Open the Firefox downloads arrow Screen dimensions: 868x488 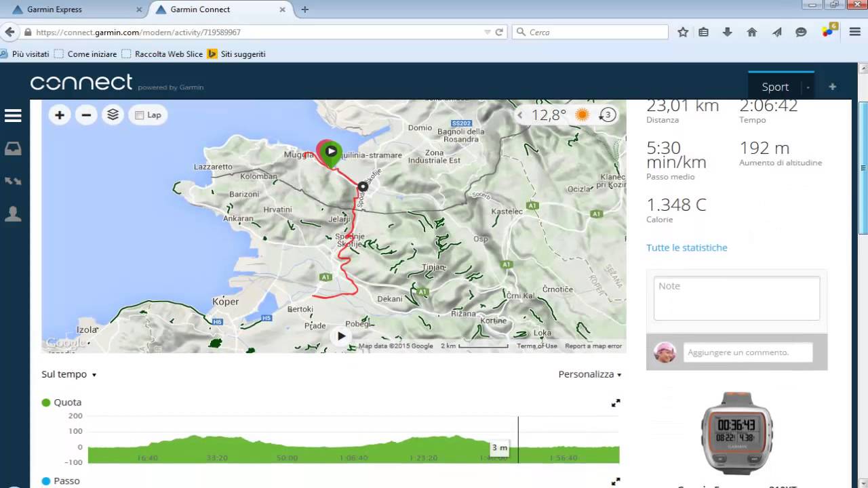[x=728, y=32]
